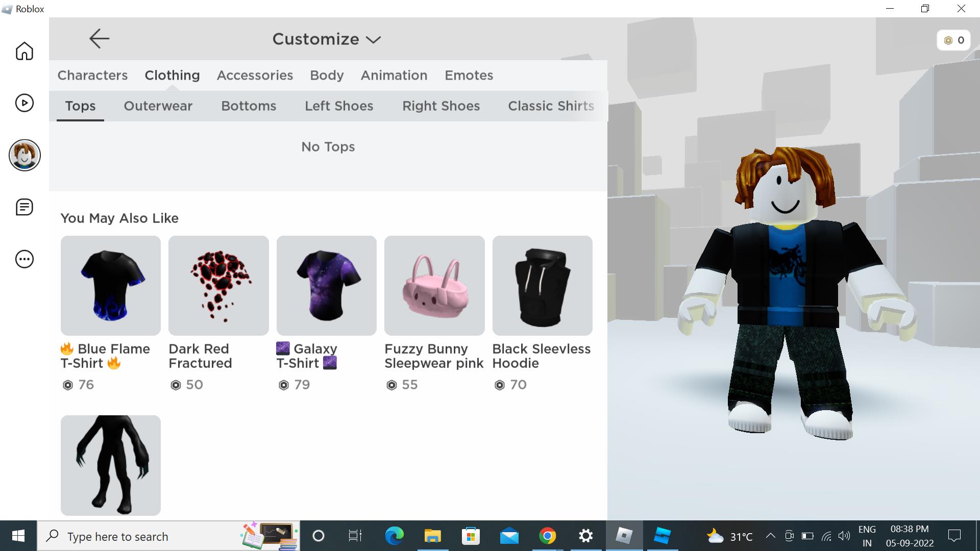Select the Outerwear subcategory

tap(158, 106)
